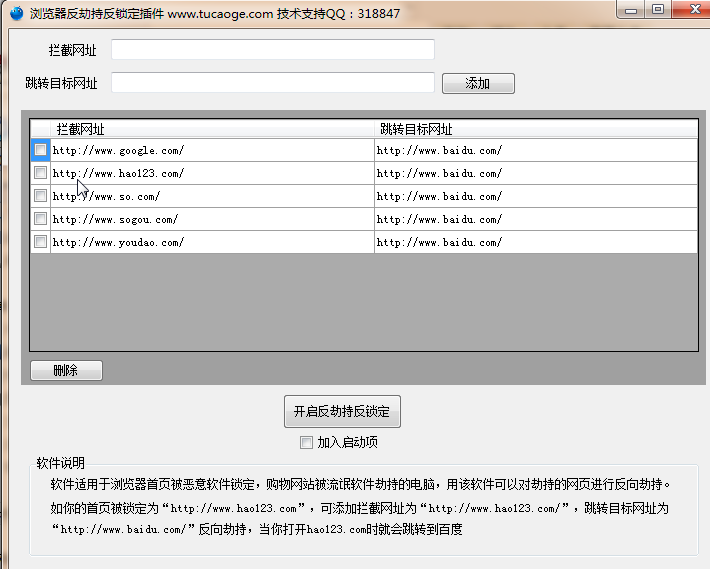Select baidu target cell in youdao row

tap(536, 242)
